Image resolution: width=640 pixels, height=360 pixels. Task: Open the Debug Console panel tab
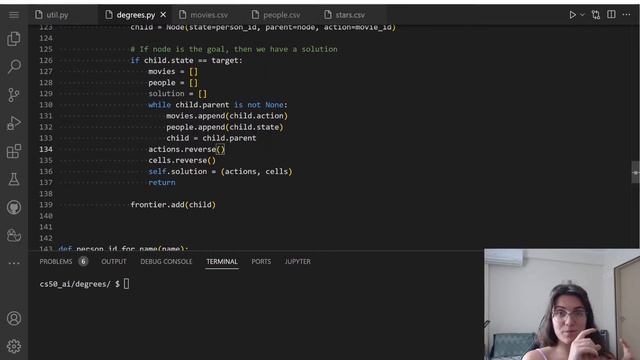pyautogui.click(x=166, y=262)
